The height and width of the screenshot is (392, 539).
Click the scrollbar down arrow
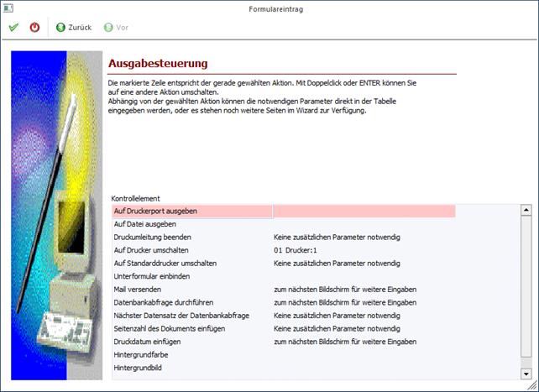pyautogui.click(x=526, y=374)
